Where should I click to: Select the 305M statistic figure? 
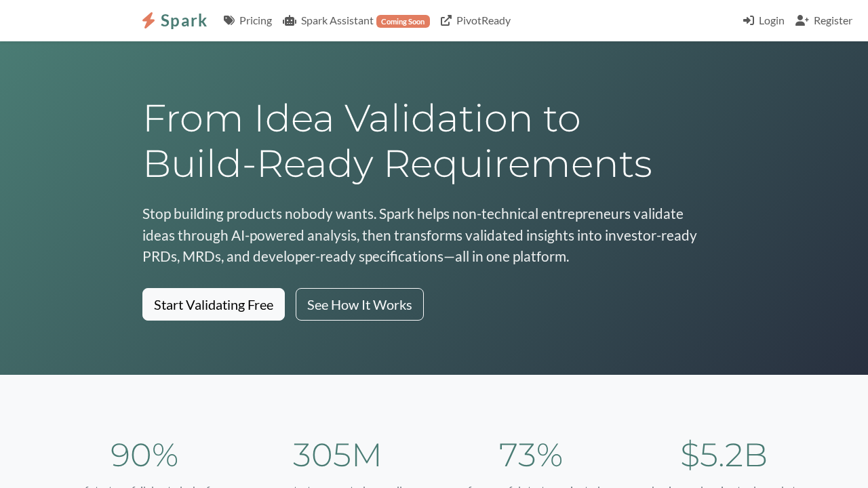pyautogui.click(x=337, y=455)
